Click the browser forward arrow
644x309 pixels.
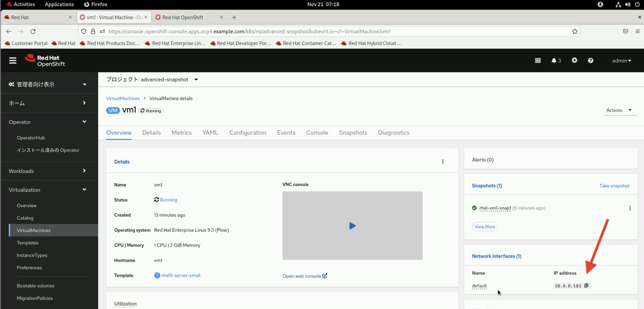(21, 32)
